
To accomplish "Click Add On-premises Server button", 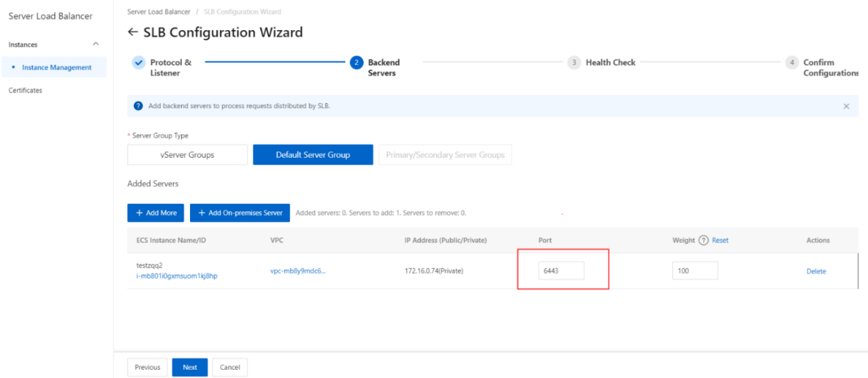I will point(240,213).
